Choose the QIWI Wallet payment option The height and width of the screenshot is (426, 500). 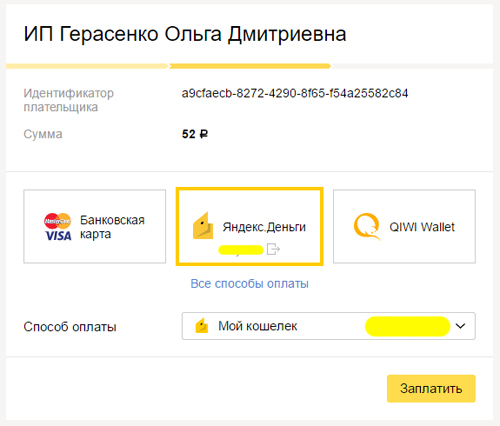pyautogui.click(x=404, y=227)
